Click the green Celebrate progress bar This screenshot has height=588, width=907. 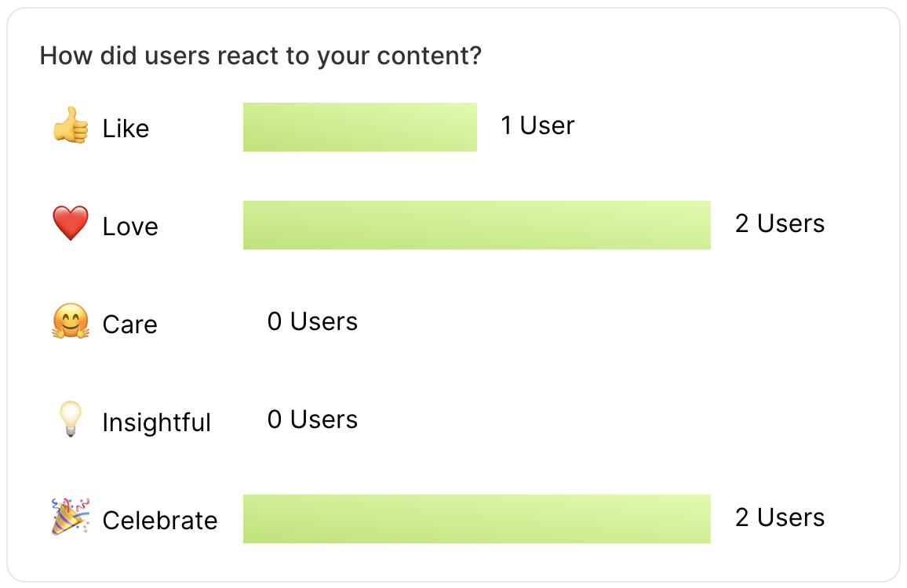click(476, 519)
